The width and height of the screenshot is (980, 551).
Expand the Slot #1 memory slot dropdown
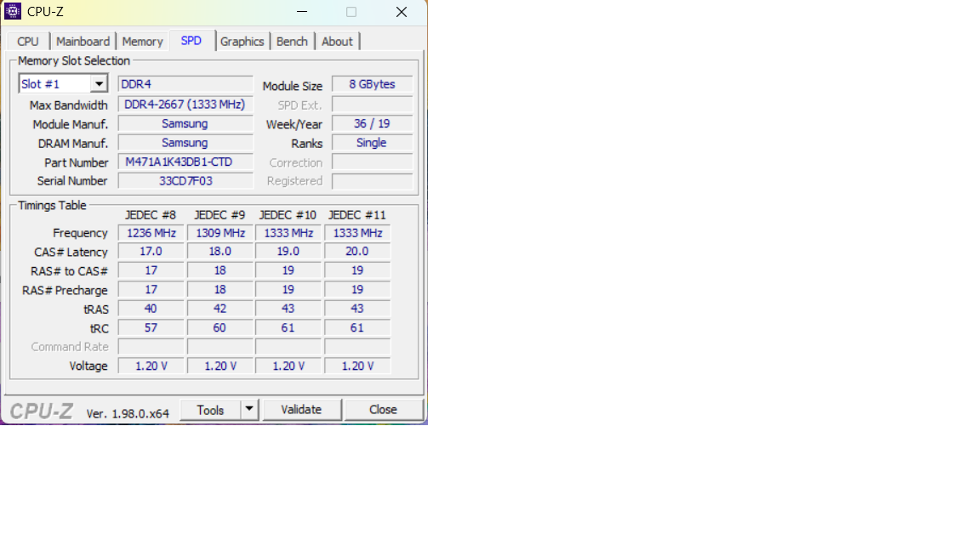tap(99, 84)
